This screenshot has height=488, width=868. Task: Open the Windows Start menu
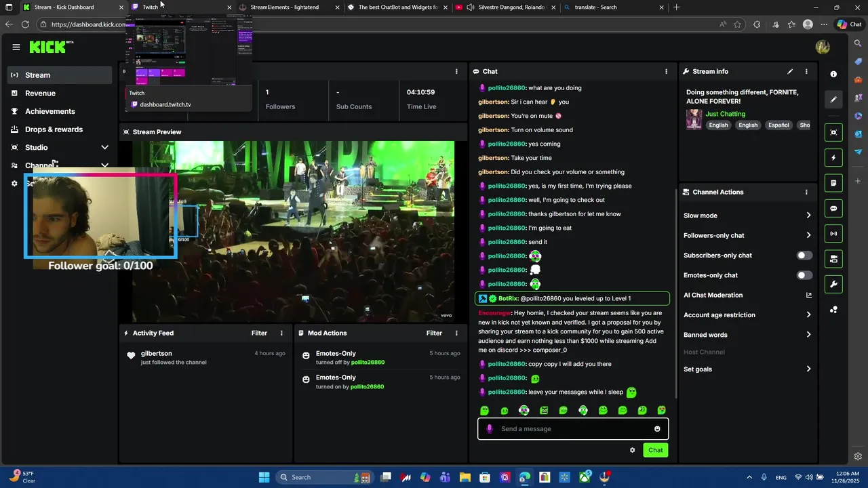(x=264, y=477)
